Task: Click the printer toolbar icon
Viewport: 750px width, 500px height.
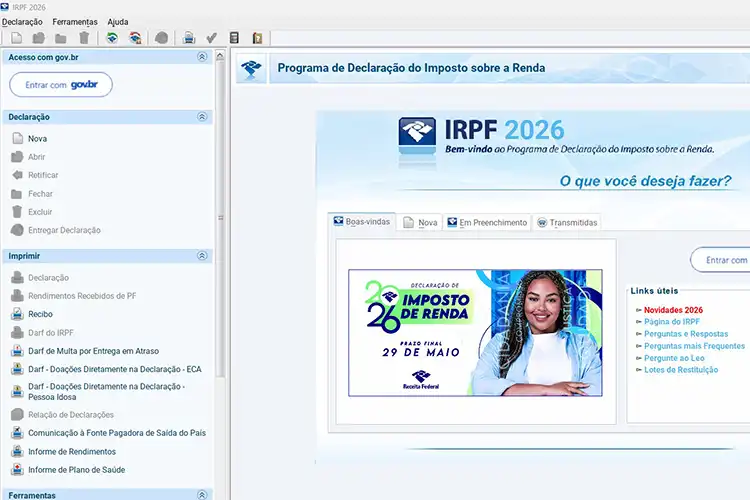Action: pyautogui.click(x=189, y=38)
